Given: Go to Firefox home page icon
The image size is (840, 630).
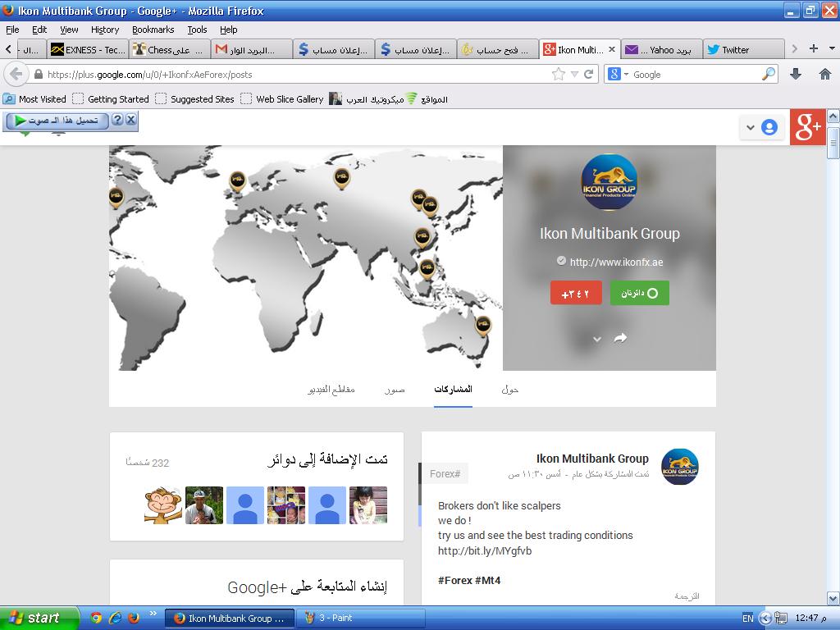Looking at the screenshot, I should pos(825,74).
